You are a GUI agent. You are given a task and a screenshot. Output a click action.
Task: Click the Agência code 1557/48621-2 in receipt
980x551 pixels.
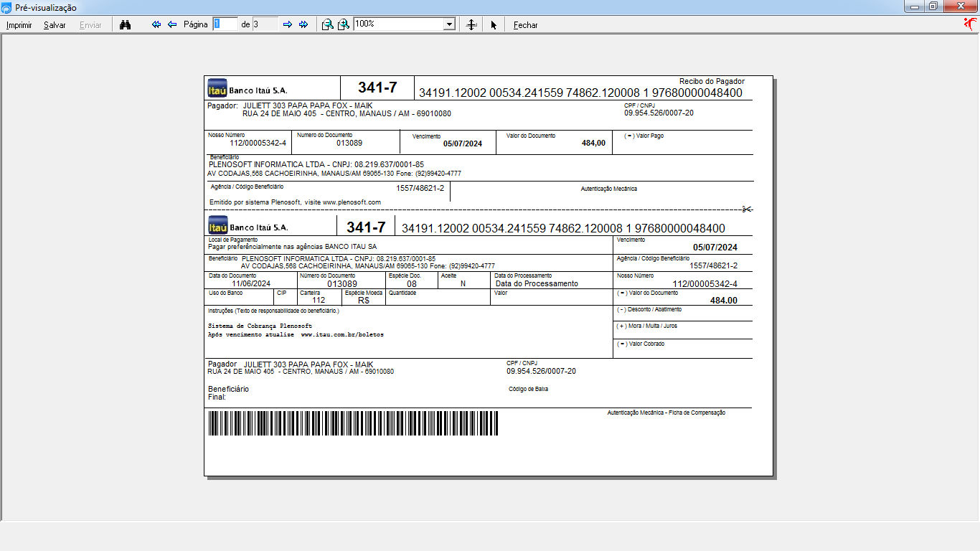click(x=420, y=188)
